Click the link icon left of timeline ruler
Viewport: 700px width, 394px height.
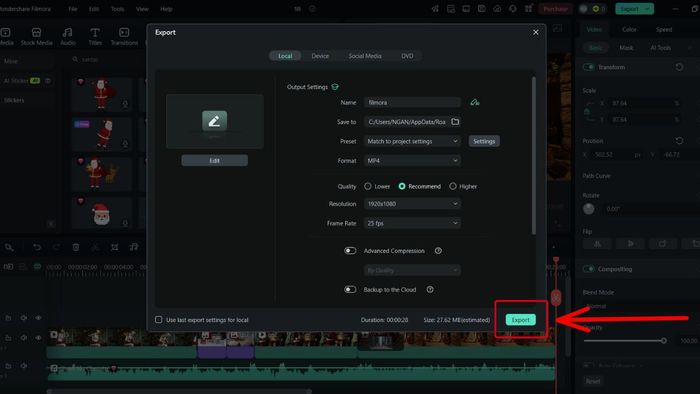click(37, 266)
